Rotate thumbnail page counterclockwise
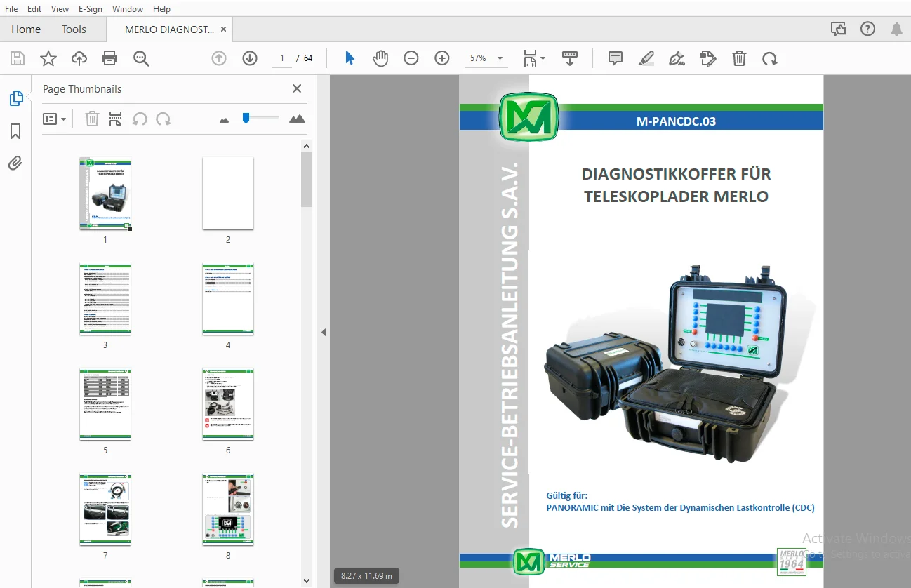911x588 pixels. pyautogui.click(x=140, y=119)
